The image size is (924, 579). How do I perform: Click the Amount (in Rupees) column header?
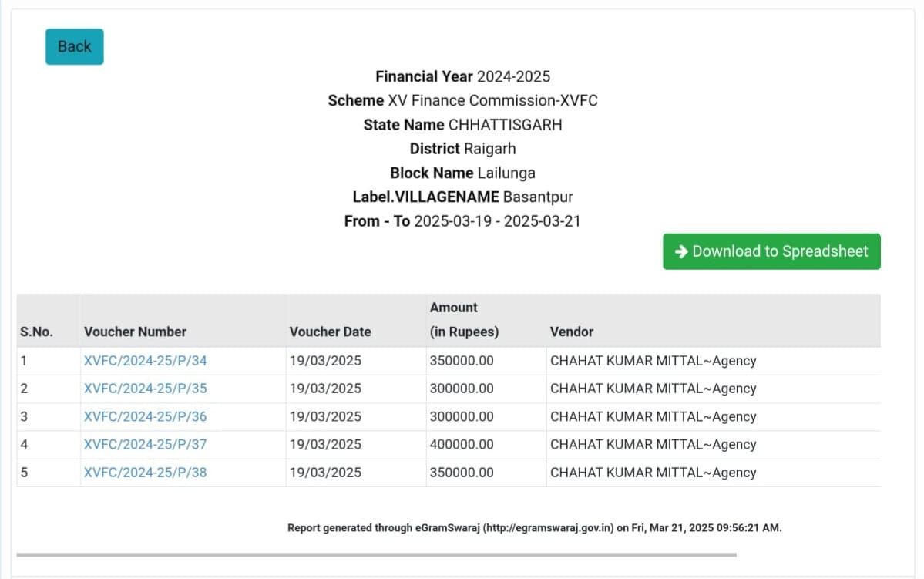464,320
